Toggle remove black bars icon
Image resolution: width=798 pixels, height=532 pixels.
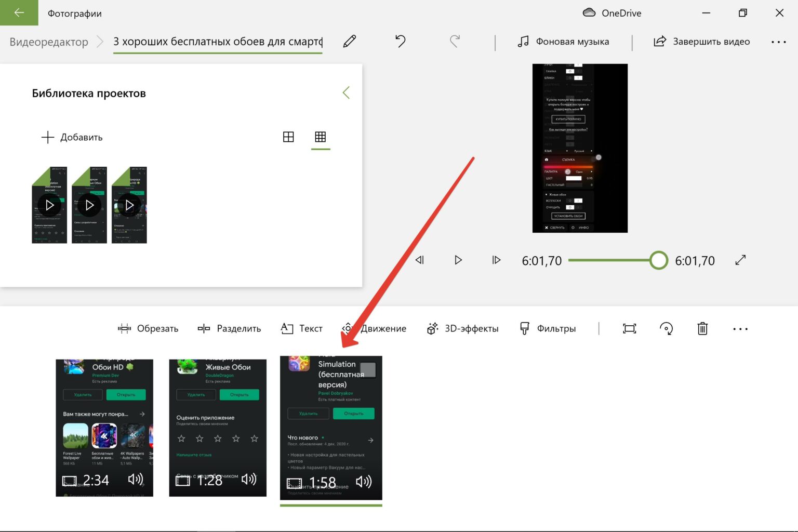pyautogui.click(x=629, y=328)
